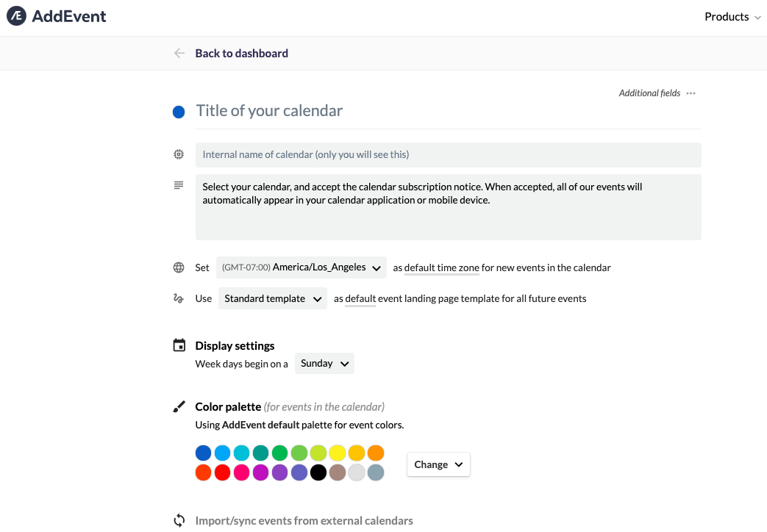Image resolution: width=767 pixels, height=532 pixels.
Task: Click the calendar icon beside Display settings
Action: 178,345
